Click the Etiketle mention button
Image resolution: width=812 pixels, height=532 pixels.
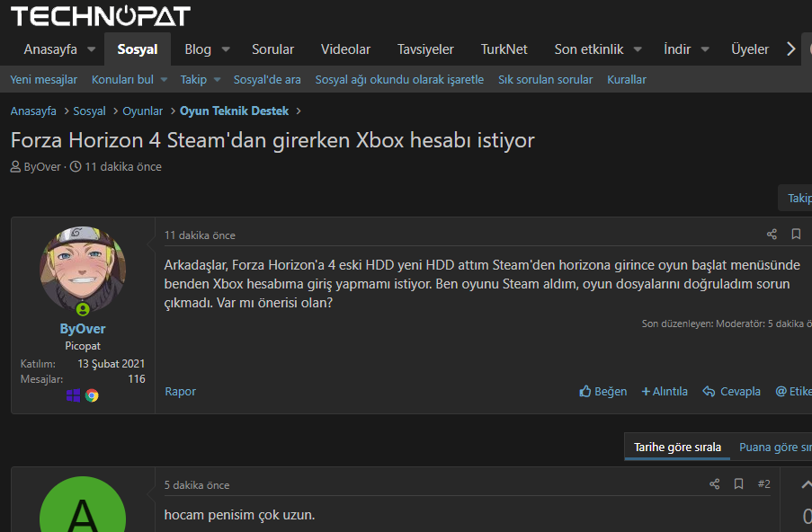(x=793, y=391)
